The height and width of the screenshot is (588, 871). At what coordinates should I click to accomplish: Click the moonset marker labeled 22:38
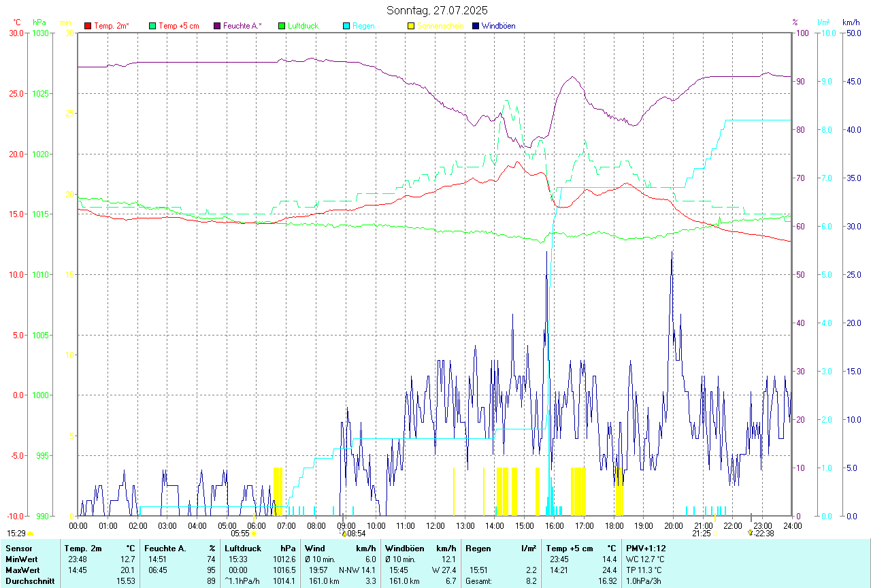click(x=751, y=533)
